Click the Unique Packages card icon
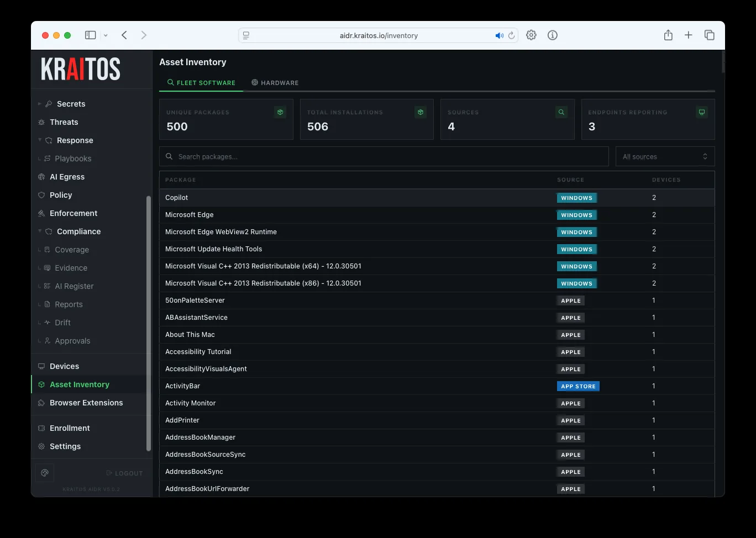756x538 pixels. coord(280,112)
